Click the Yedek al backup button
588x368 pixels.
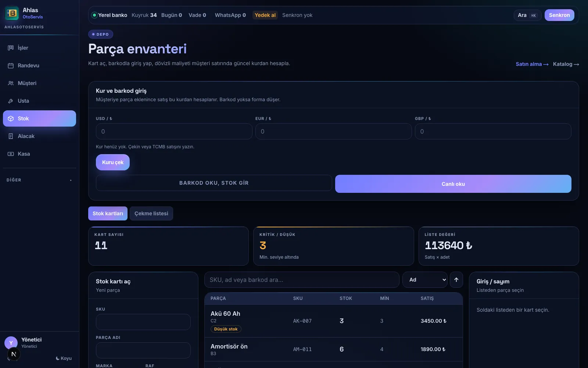[265, 15]
